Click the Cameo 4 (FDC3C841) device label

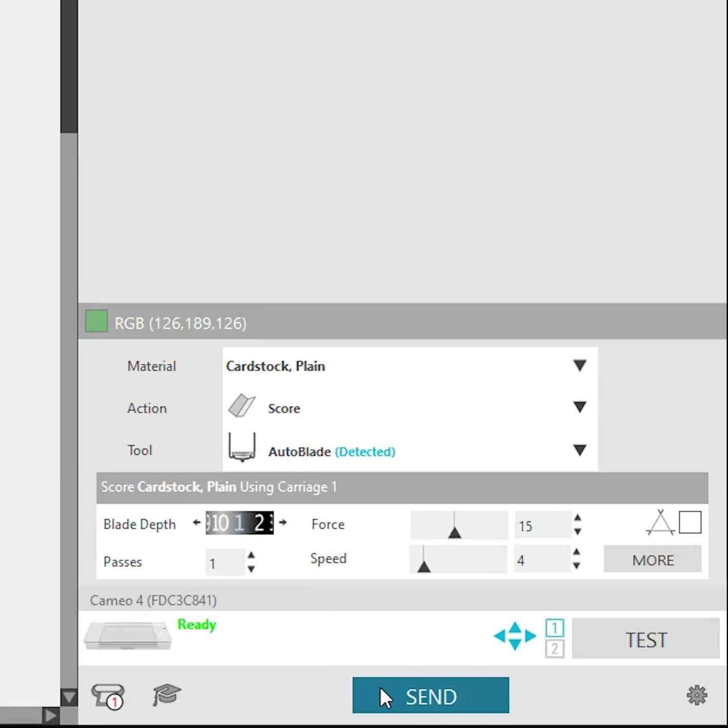(153, 600)
